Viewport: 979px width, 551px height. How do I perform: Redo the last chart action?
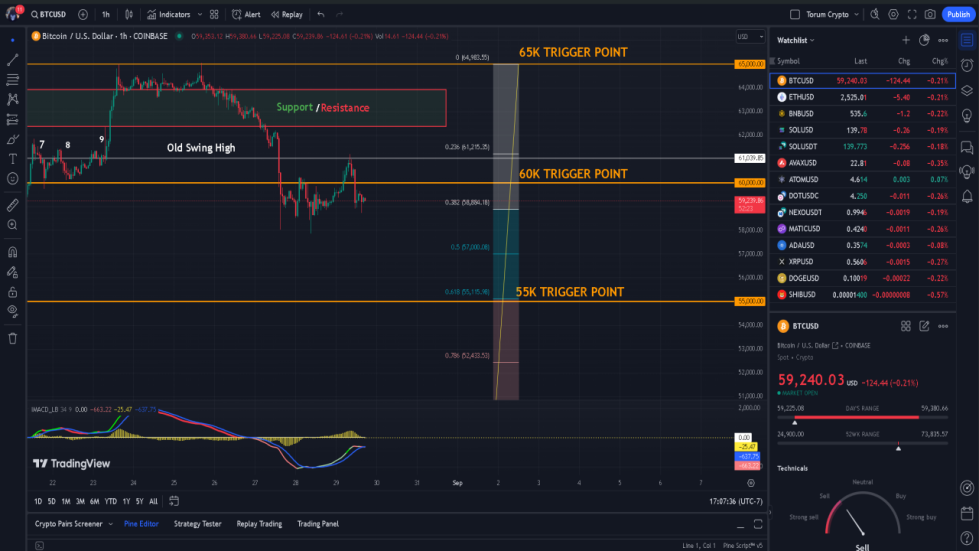[340, 14]
